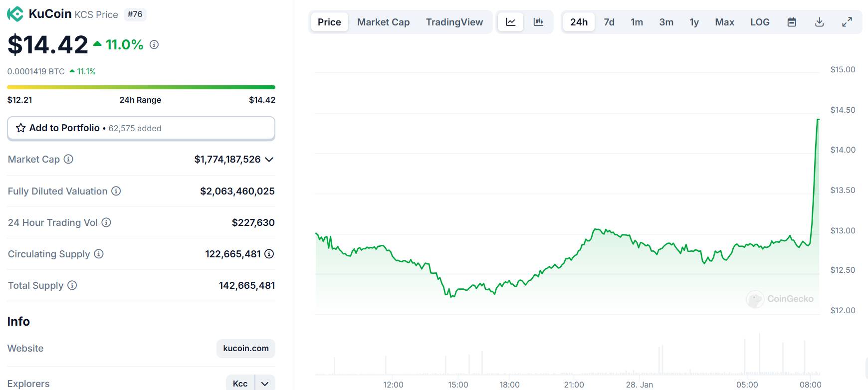Open price change info icon beside 11.0%
The image size is (868, 390).
154,44
